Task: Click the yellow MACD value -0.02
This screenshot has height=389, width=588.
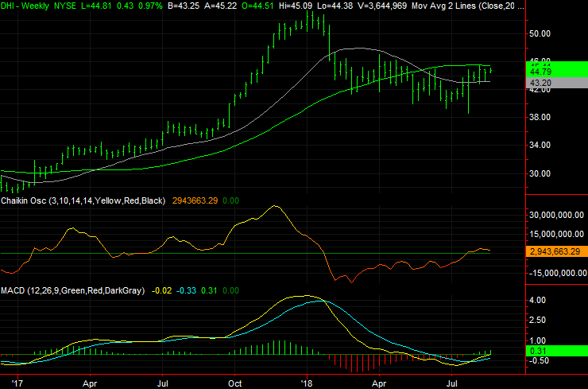Action: (162, 290)
